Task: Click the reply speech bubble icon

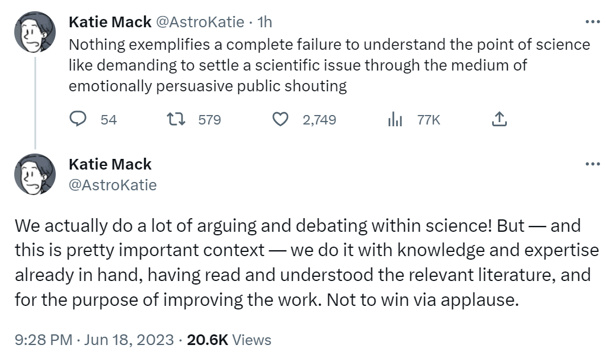Action: point(78,119)
